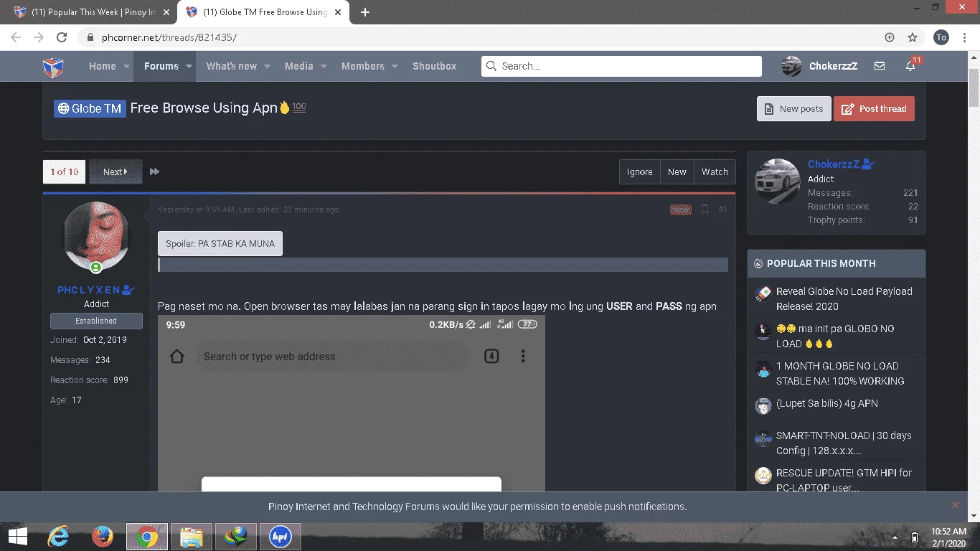The image size is (980, 551).
Task: Open the alerts bell icon
Action: 910,66
